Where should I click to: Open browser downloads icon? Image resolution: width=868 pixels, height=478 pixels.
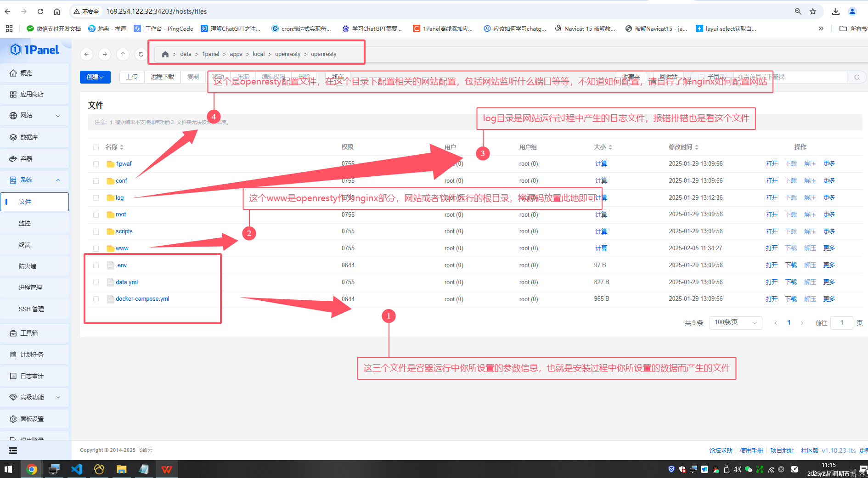(x=836, y=11)
